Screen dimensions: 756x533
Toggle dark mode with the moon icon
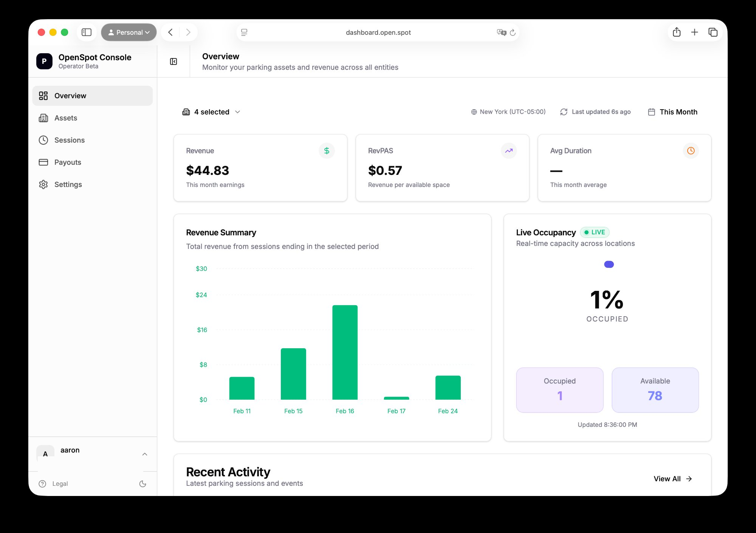pyautogui.click(x=143, y=484)
